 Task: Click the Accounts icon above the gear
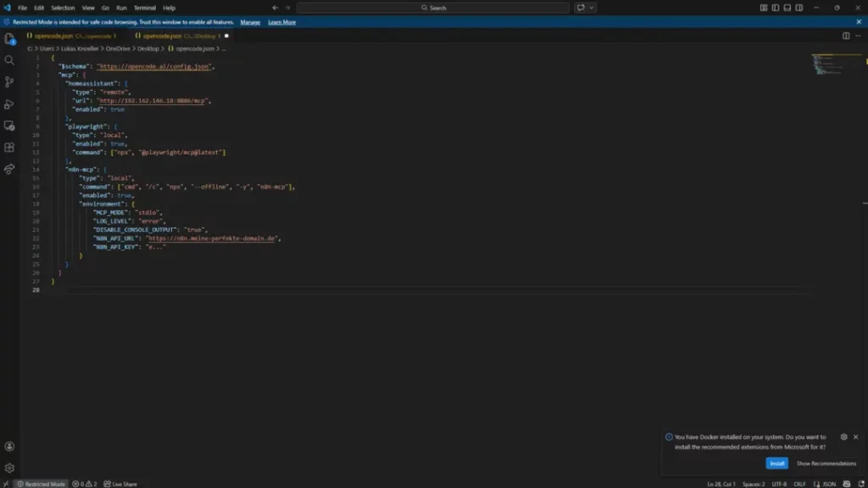pos(9,445)
